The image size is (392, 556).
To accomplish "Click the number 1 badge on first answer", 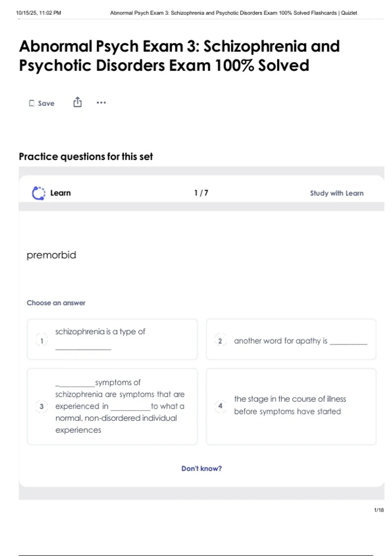I will (x=41, y=341).
